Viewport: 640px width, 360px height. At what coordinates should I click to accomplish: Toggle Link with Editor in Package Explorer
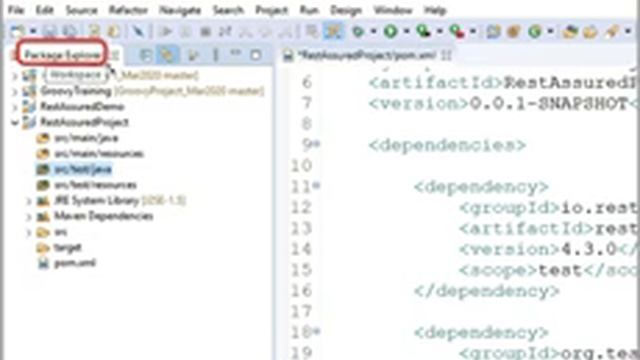[x=167, y=55]
